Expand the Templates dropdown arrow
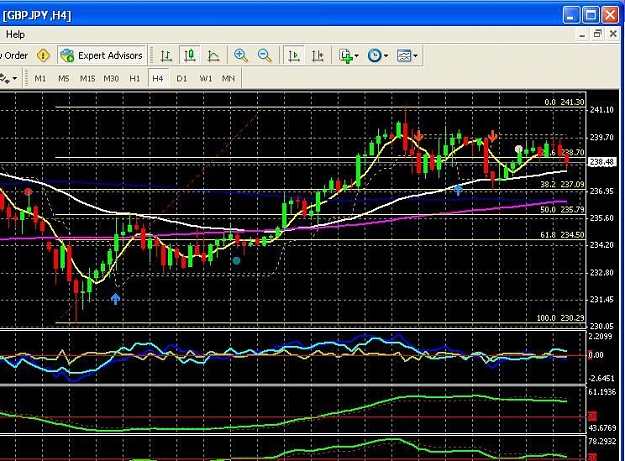 415,56
